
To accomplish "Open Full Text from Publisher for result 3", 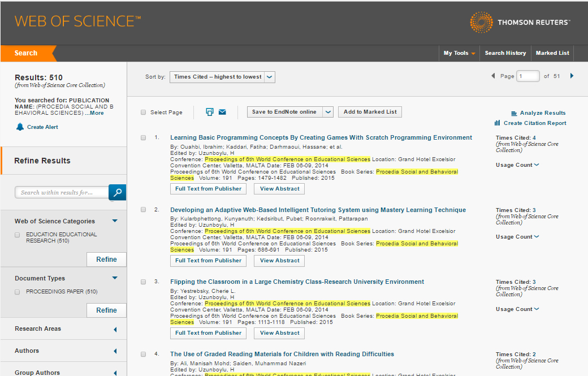I will [208, 333].
